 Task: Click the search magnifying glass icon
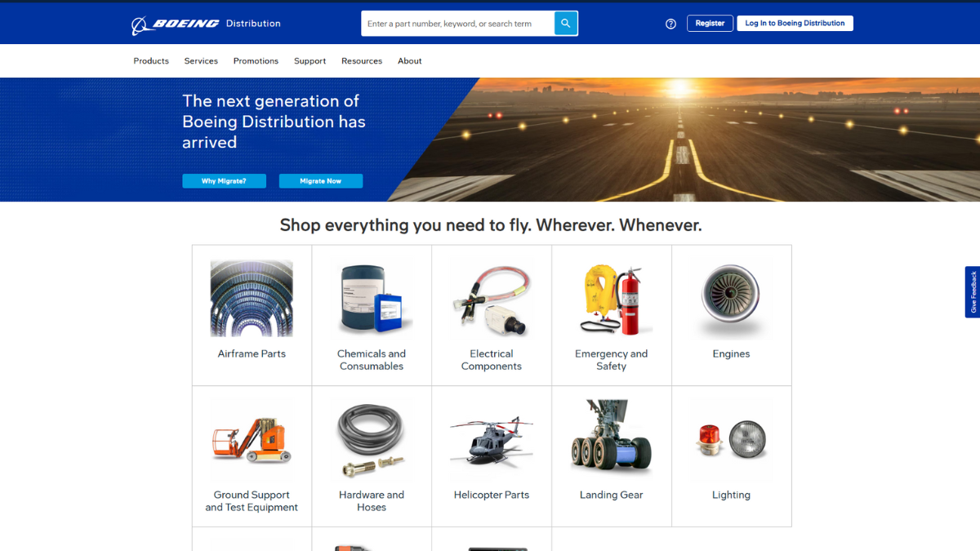point(565,23)
